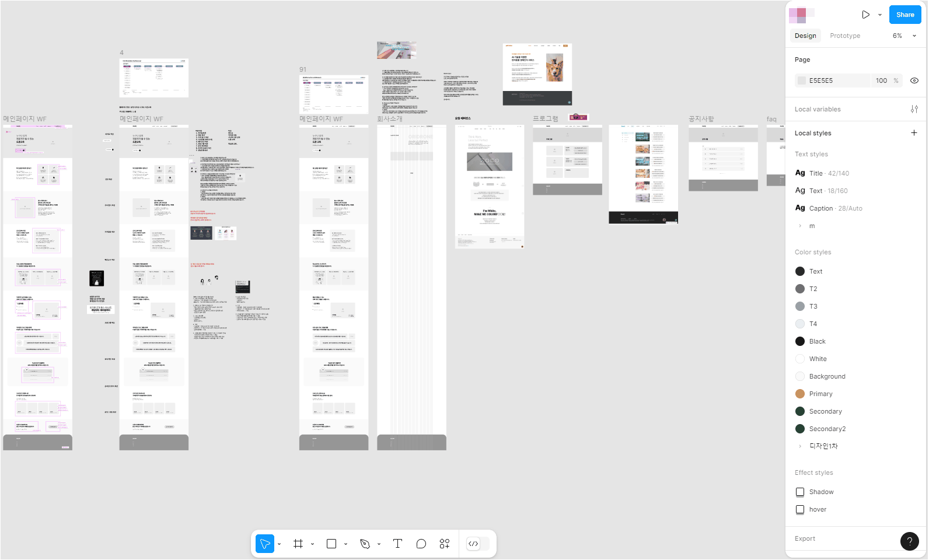Switch to the Prototype tab
929x560 pixels.
click(x=844, y=36)
